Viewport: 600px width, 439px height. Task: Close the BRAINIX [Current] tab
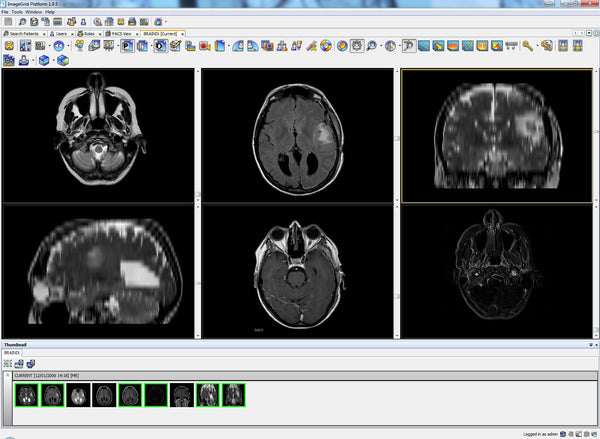point(182,33)
